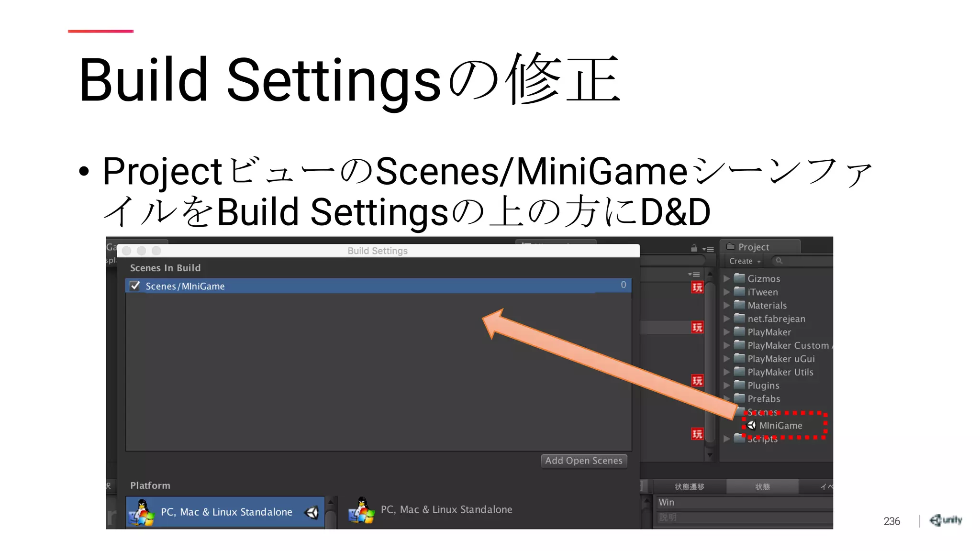Click the Gizmos folder icon
Screen dimensions: 980x551
[x=740, y=278]
